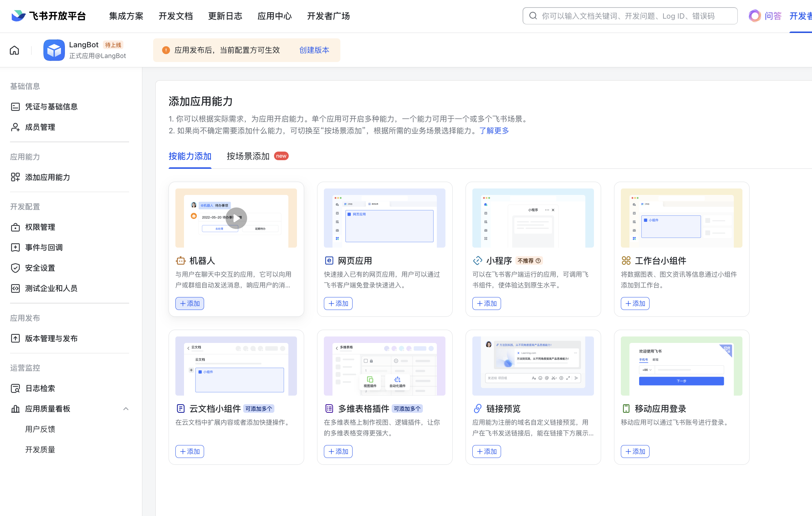Click the 凭证与基础信息 sidebar icon
The image size is (812, 516).
[x=15, y=107]
